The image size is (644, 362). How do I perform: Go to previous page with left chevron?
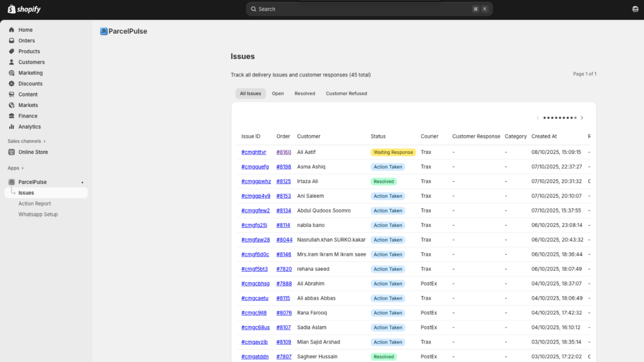(x=538, y=118)
